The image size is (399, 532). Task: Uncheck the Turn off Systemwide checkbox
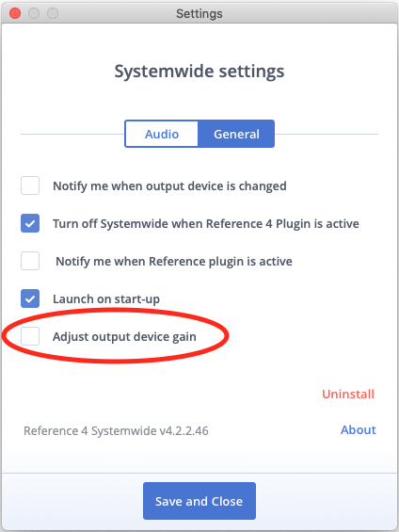(x=30, y=223)
